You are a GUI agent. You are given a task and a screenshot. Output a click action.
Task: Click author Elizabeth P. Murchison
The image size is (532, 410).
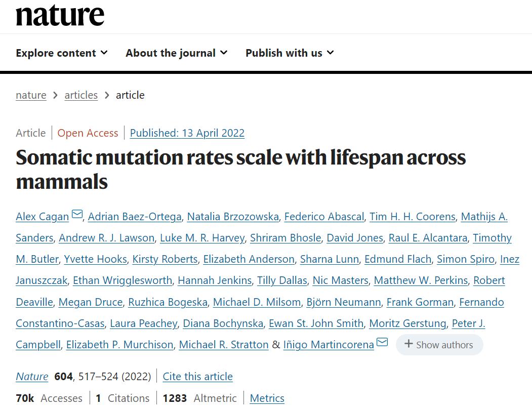119,345
